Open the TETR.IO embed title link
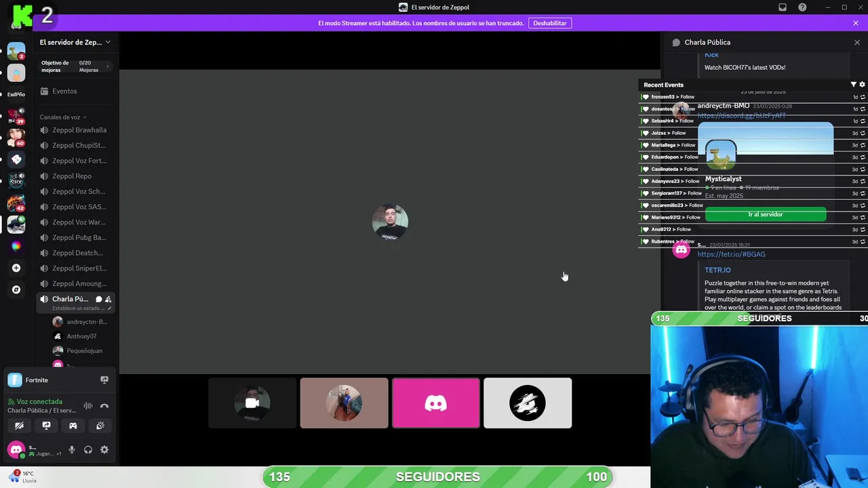 [717, 270]
